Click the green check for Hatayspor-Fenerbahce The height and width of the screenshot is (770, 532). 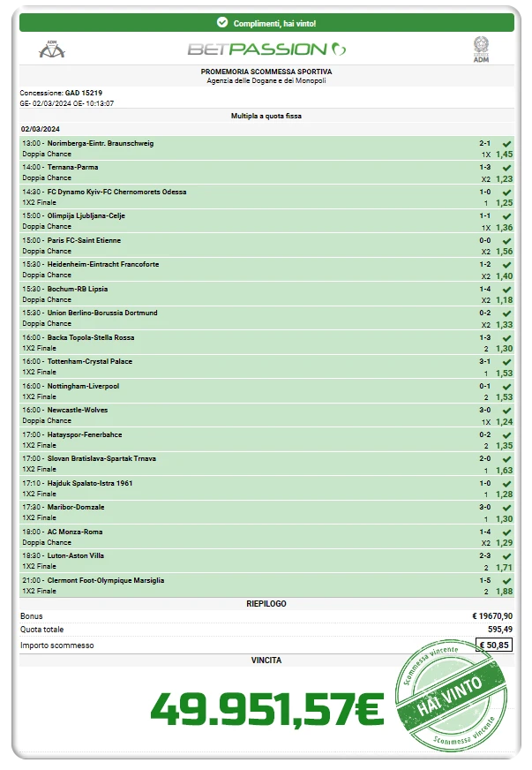(507, 435)
